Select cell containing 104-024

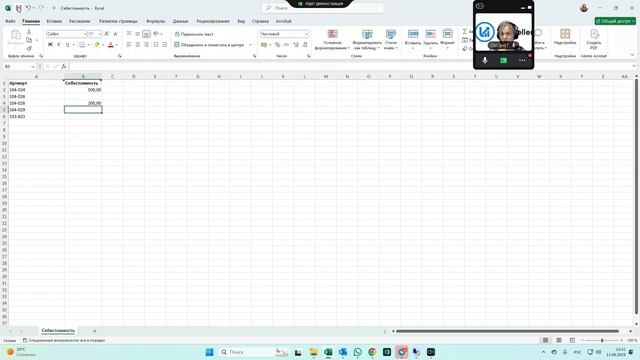click(x=36, y=90)
